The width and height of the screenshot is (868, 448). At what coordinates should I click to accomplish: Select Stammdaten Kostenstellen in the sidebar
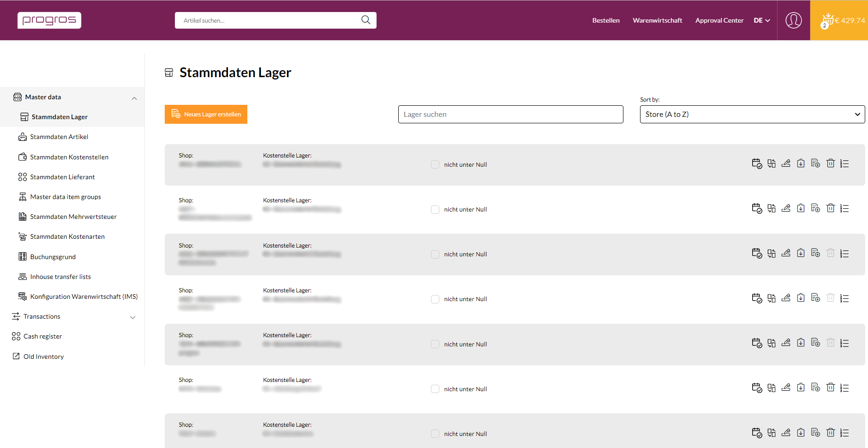(69, 157)
